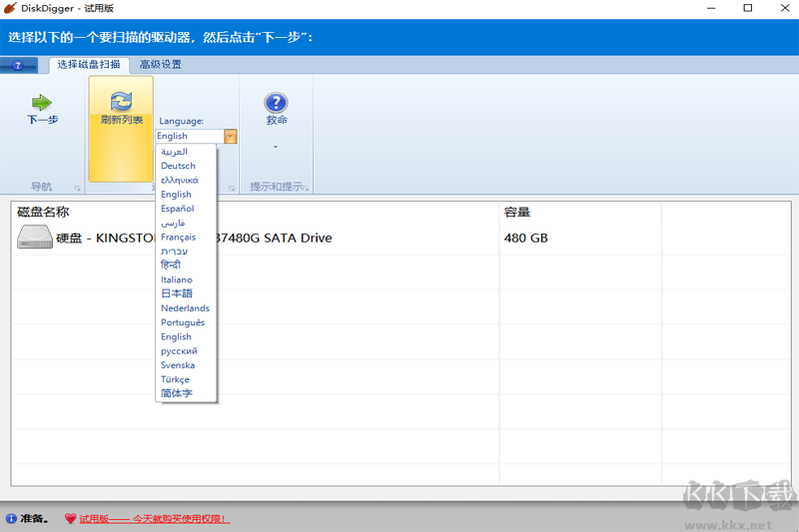The image size is (799, 532).
Task: Maximize the DiskDigger window
Action: 748,8
